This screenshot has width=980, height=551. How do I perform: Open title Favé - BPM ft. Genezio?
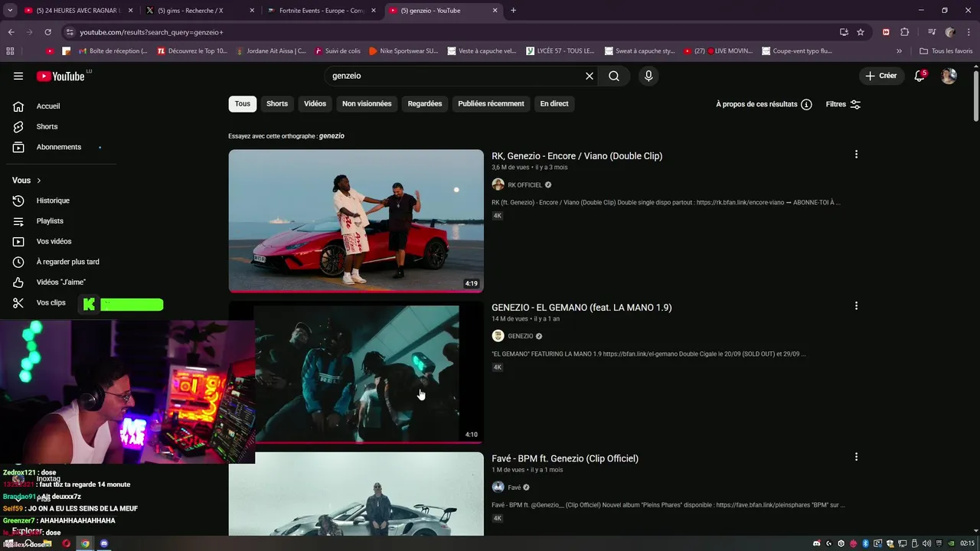pyautogui.click(x=565, y=458)
